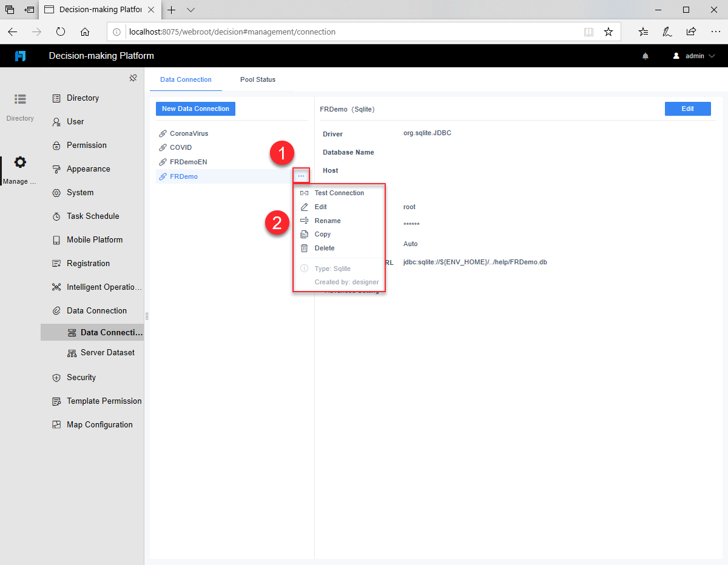Click the Security shield icon
The image size is (728, 565).
[56, 377]
